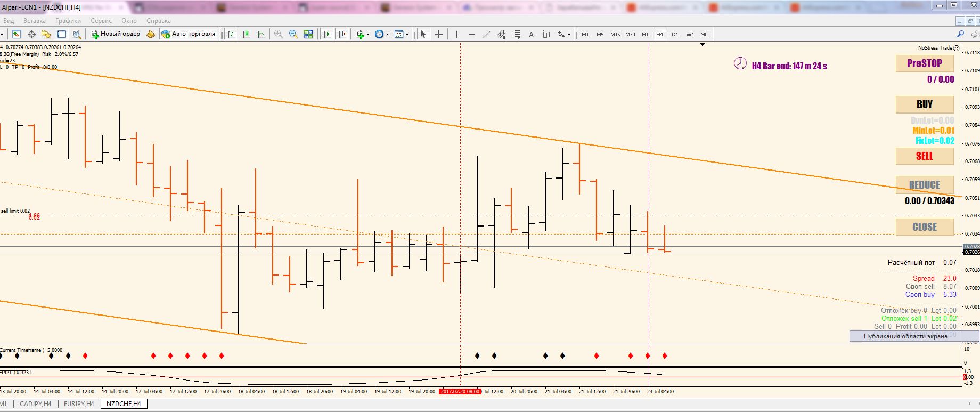Click the red 2017.07.20 08:00 date marker

(x=460, y=391)
